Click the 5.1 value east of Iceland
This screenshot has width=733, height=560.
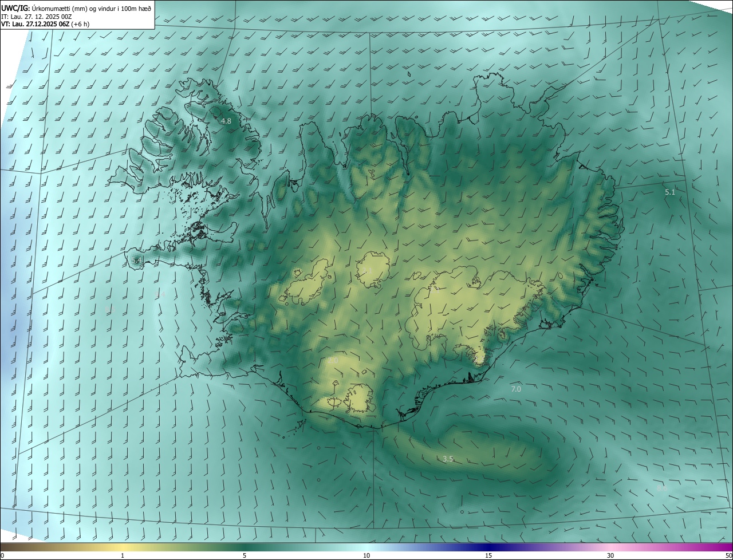click(670, 192)
